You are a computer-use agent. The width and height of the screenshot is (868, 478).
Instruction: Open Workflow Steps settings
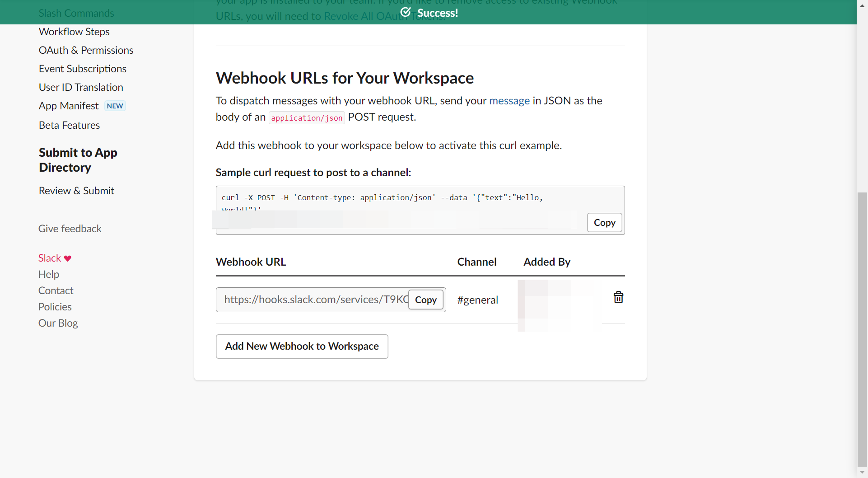(74, 32)
